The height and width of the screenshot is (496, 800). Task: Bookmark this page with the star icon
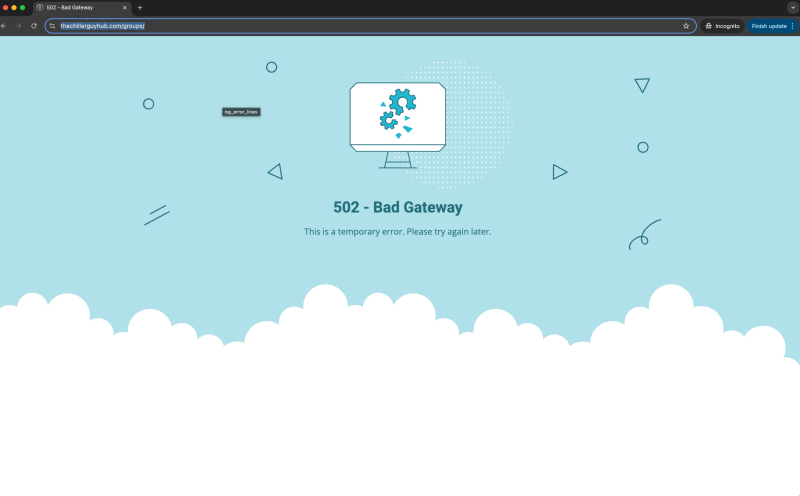[686, 26]
